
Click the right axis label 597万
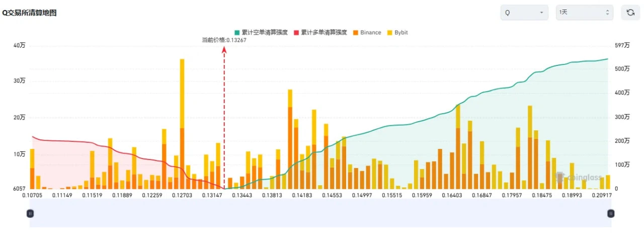coord(623,45)
